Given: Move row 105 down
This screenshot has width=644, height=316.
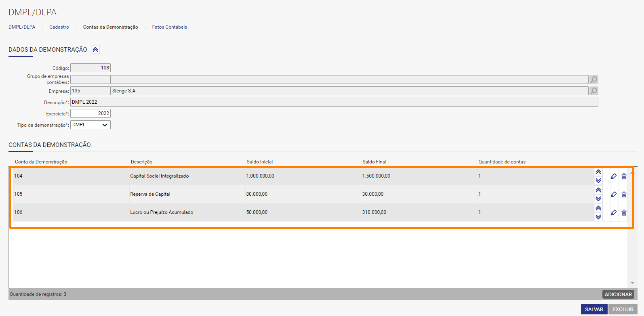Looking at the screenshot, I should click(x=598, y=199).
